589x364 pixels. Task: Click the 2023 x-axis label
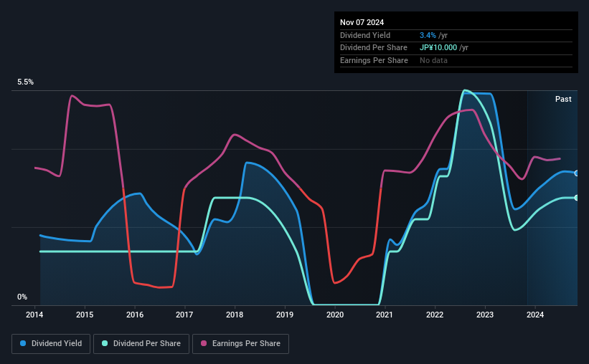(x=485, y=315)
